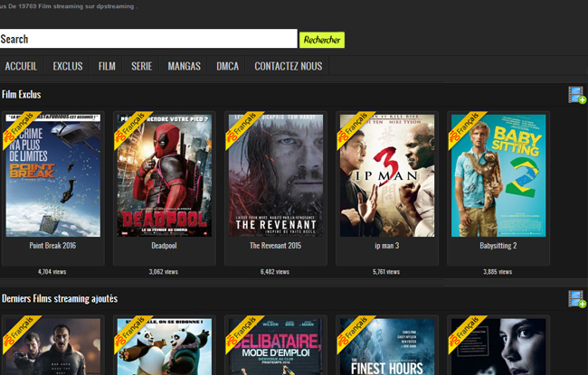Screen dimensions: 588x375
Task: Open the Babysitting 2 poster thumbnail
Action: point(498,175)
